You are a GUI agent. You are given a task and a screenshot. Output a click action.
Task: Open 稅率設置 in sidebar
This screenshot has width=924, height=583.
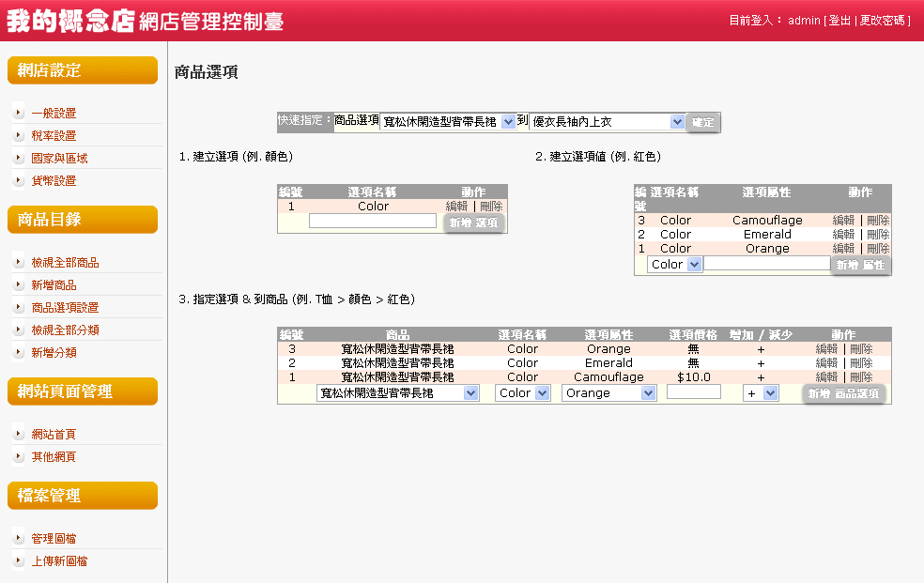click(54, 135)
